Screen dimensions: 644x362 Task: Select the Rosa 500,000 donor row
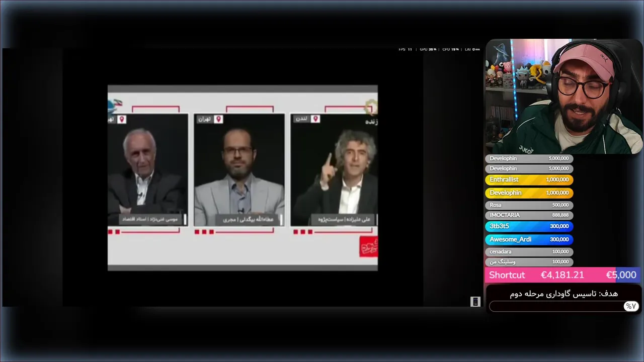tap(529, 205)
